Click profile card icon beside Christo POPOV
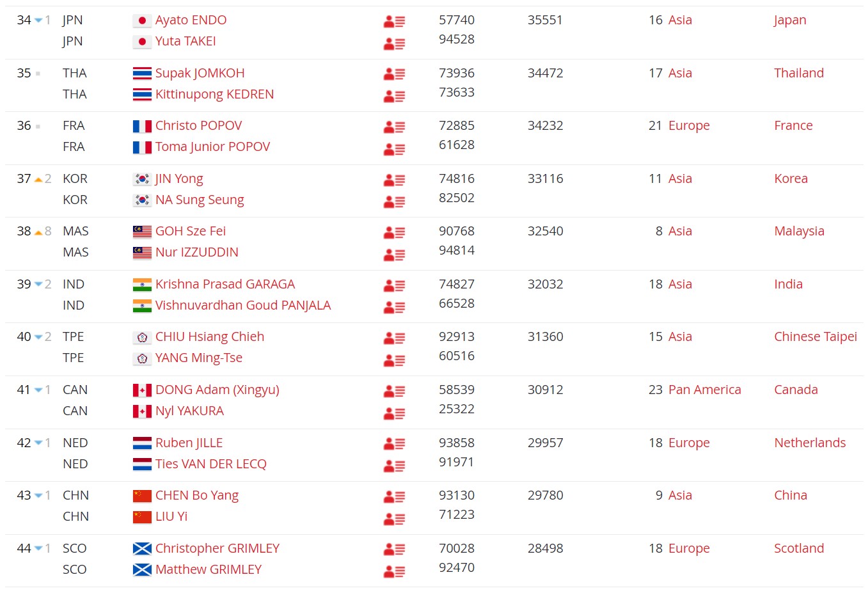The width and height of the screenshot is (868, 593). pyautogui.click(x=394, y=127)
